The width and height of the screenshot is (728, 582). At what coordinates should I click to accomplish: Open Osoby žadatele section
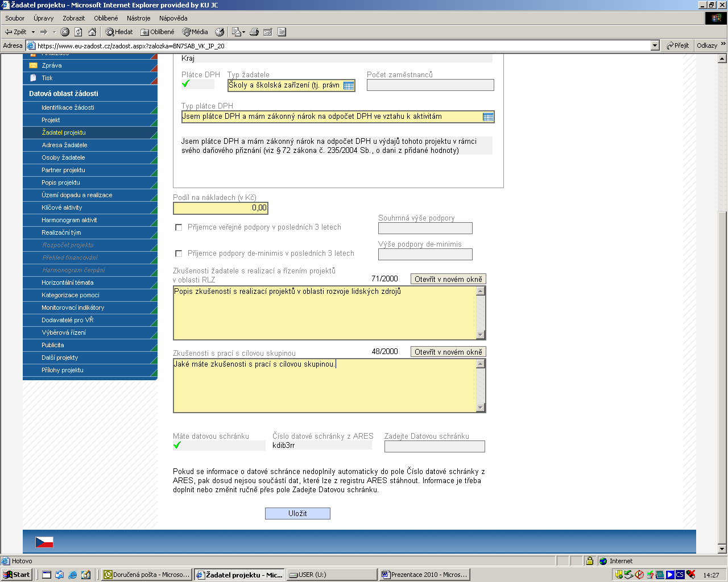tap(90, 157)
